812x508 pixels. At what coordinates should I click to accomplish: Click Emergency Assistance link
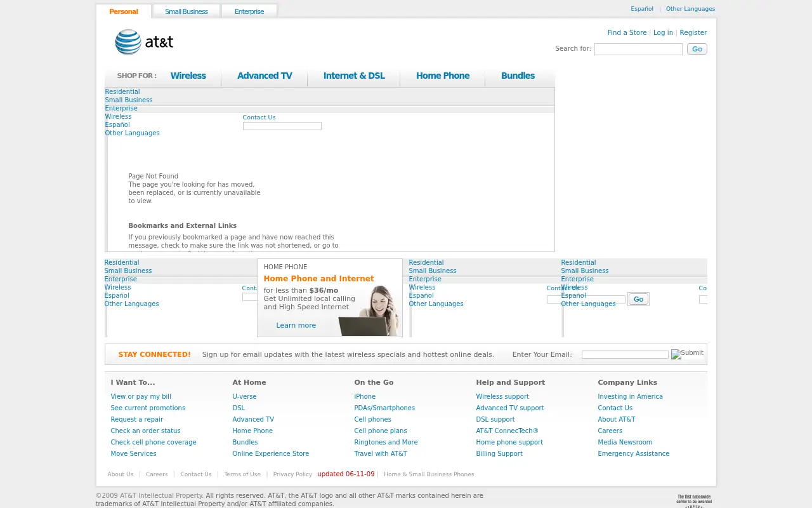633,453
